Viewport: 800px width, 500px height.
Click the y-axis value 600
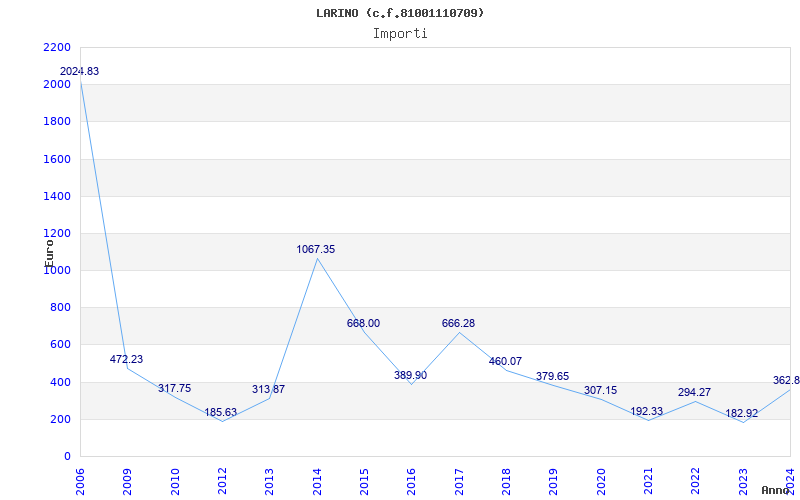[61, 345]
